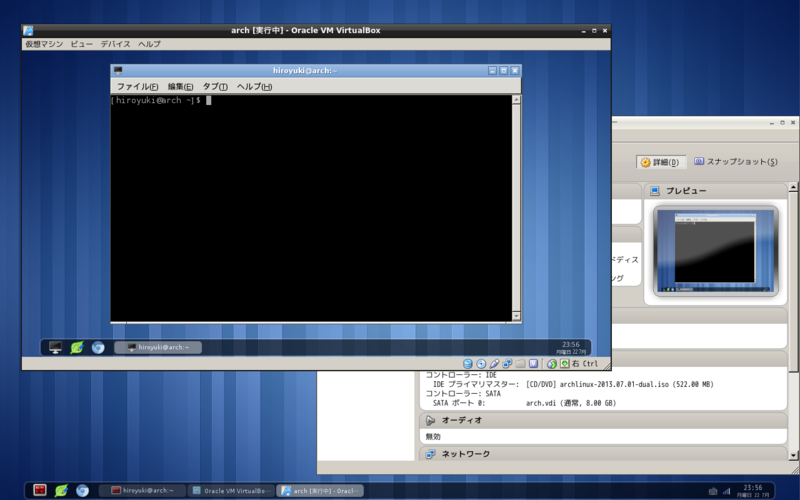Viewport: 800px width, 500px height.
Task: Click the プレビュー section header
Action: (715, 191)
